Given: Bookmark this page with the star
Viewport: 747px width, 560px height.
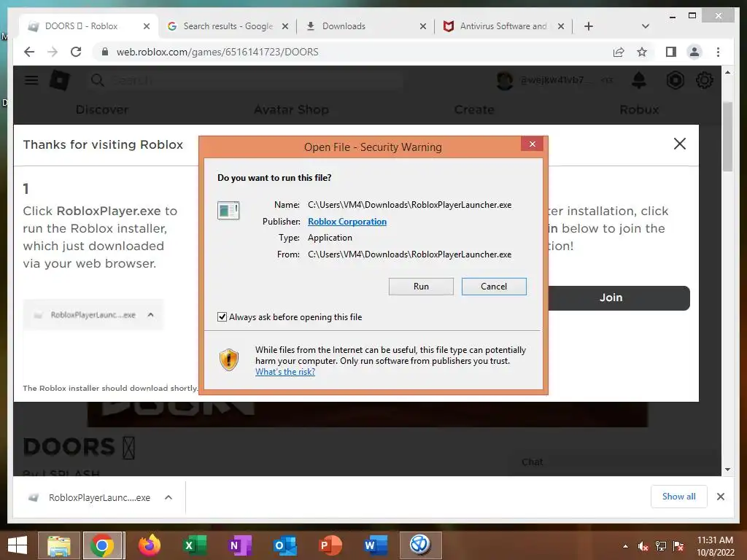Looking at the screenshot, I should click(642, 52).
